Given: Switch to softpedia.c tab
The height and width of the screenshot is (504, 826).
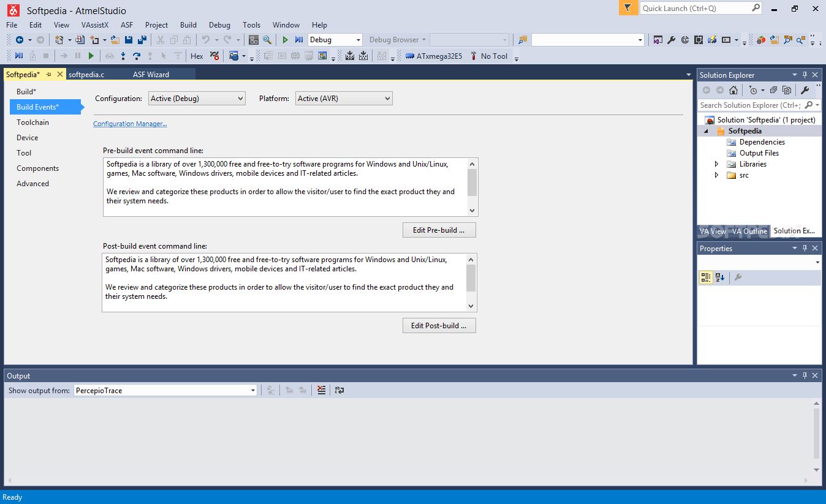Looking at the screenshot, I should pos(86,74).
